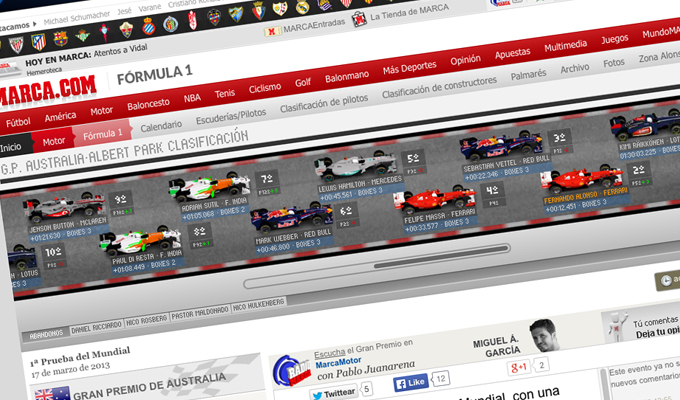Open the NBA menu item
This screenshot has height=400, width=680.
pos(192,98)
